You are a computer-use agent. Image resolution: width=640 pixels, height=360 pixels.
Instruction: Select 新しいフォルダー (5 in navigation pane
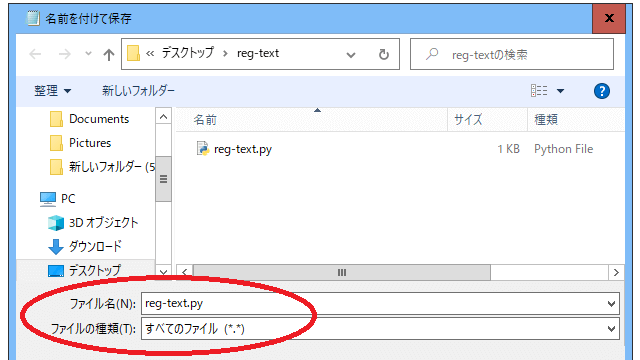coord(112,167)
